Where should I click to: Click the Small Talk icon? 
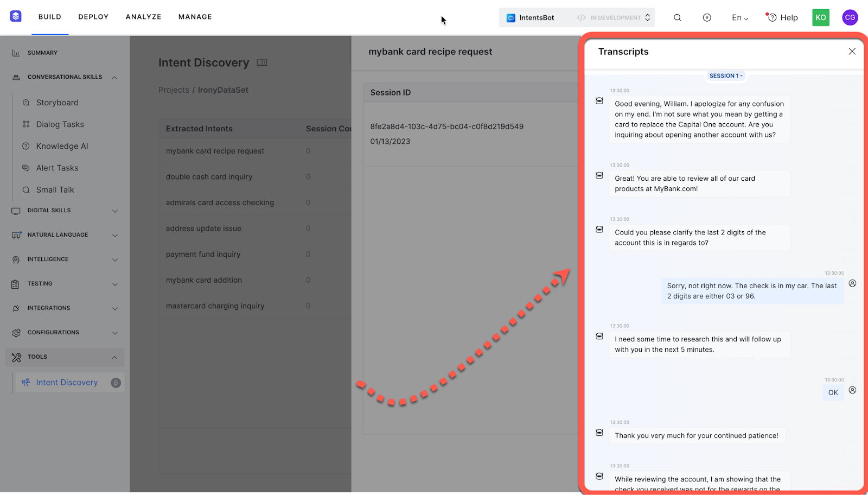pos(25,190)
